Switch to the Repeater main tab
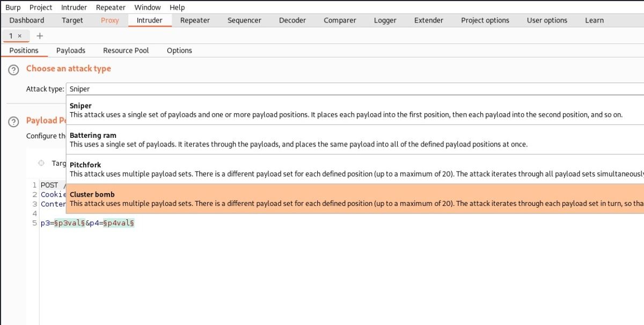Screen dimensions: 644x325 click(195, 20)
